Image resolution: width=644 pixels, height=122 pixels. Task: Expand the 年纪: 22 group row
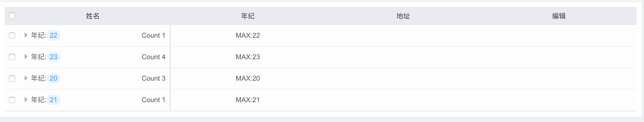[26, 35]
